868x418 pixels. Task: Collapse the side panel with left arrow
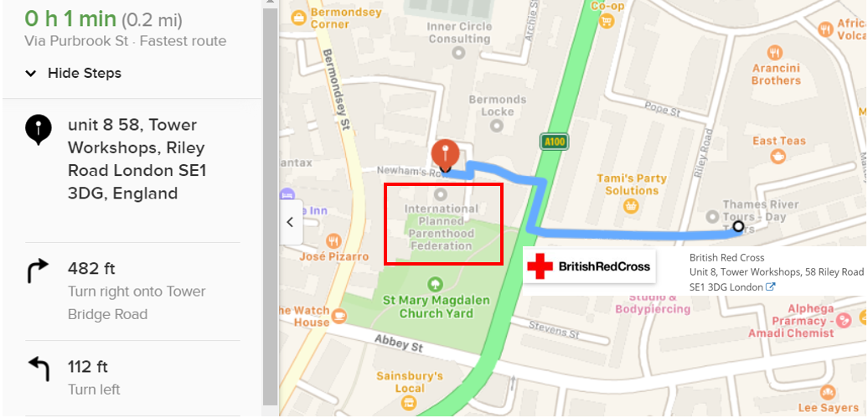coord(290,222)
